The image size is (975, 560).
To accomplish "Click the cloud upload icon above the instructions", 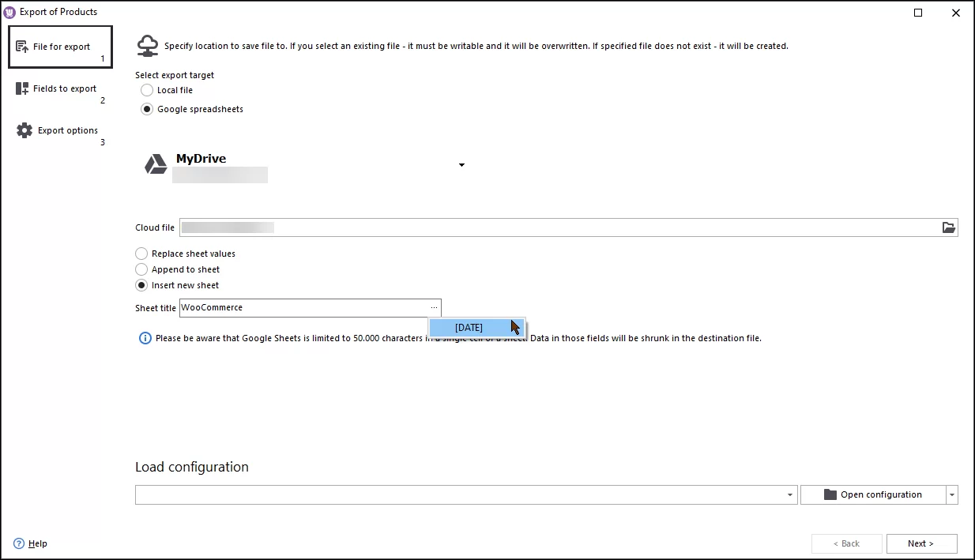I will tap(148, 46).
